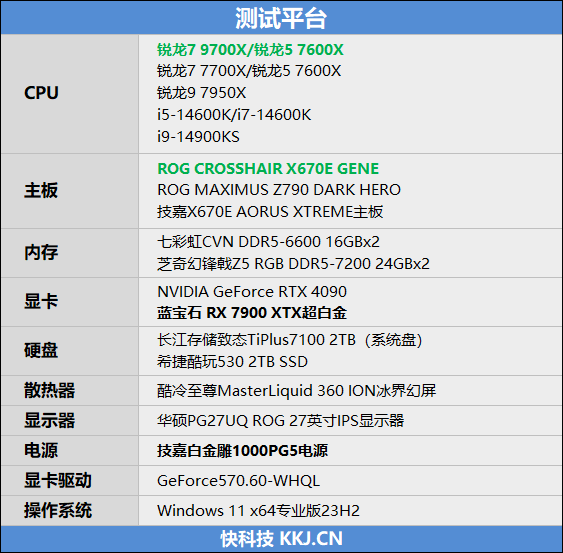
Task: Select 酷冷至尊MasterLiquid 360 ION冰界幻屏 entry
Action: point(297,391)
